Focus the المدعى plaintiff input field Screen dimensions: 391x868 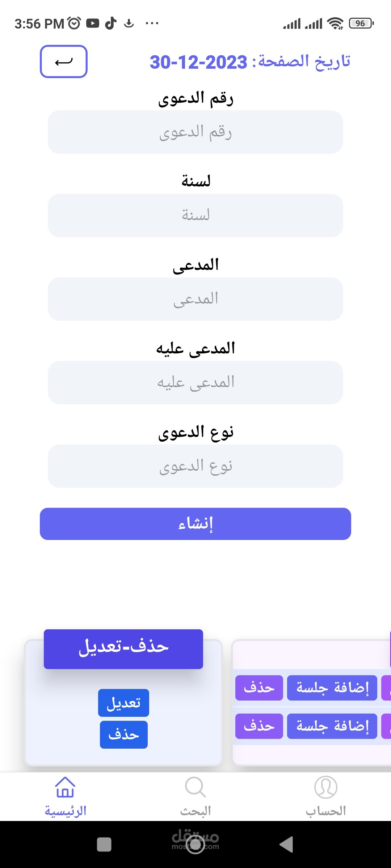point(195,299)
